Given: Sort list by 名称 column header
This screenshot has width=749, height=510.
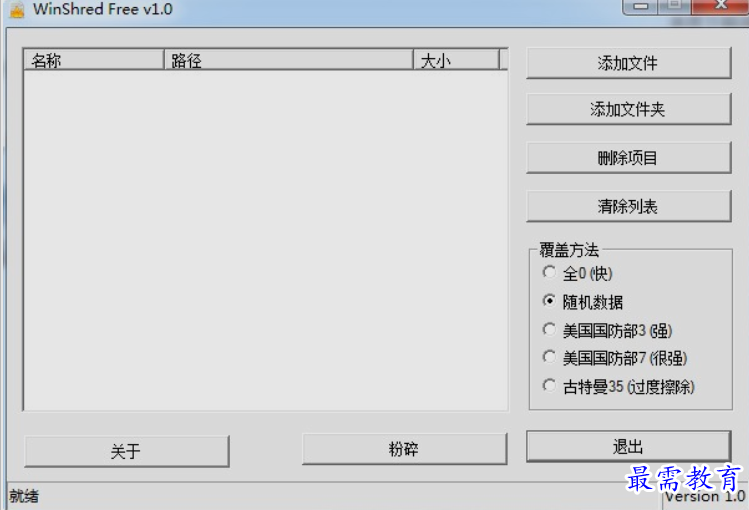Looking at the screenshot, I should pyautogui.click(x=94, y=60).
